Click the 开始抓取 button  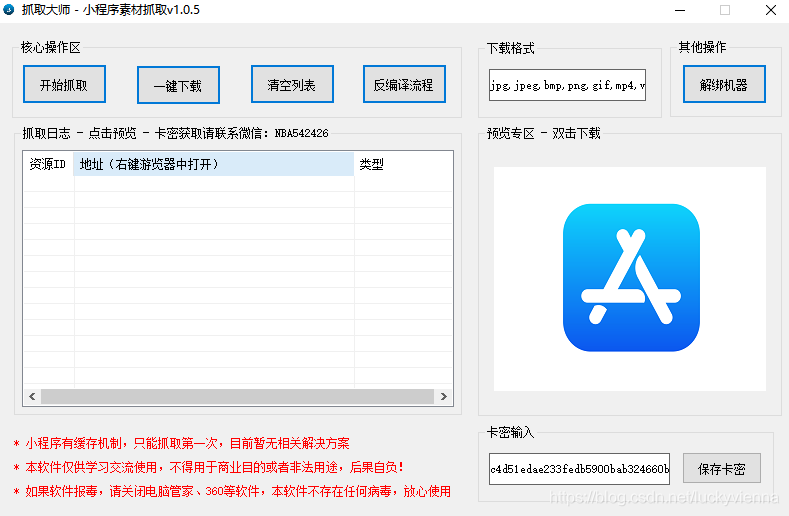64,84
